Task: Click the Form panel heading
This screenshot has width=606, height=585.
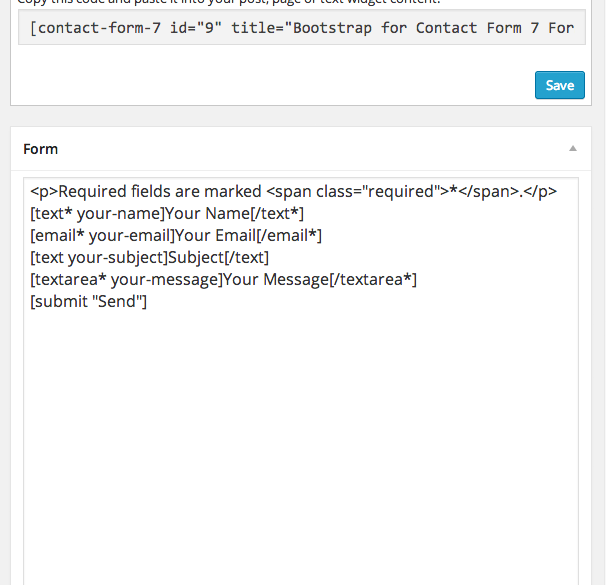Action: (41, 149)
